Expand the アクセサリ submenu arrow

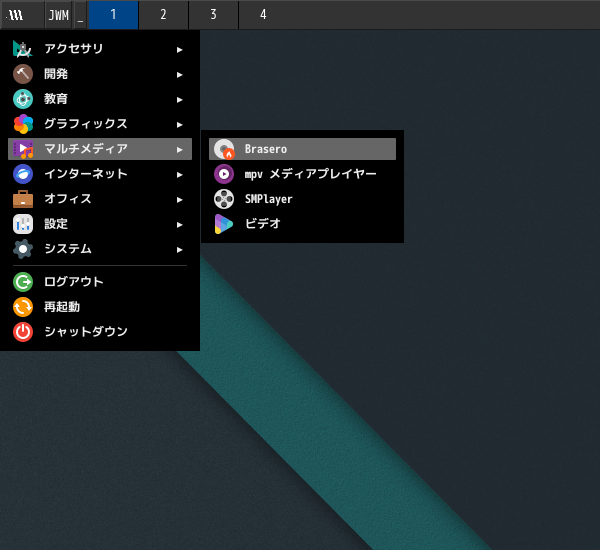click(x=179, y=50)
